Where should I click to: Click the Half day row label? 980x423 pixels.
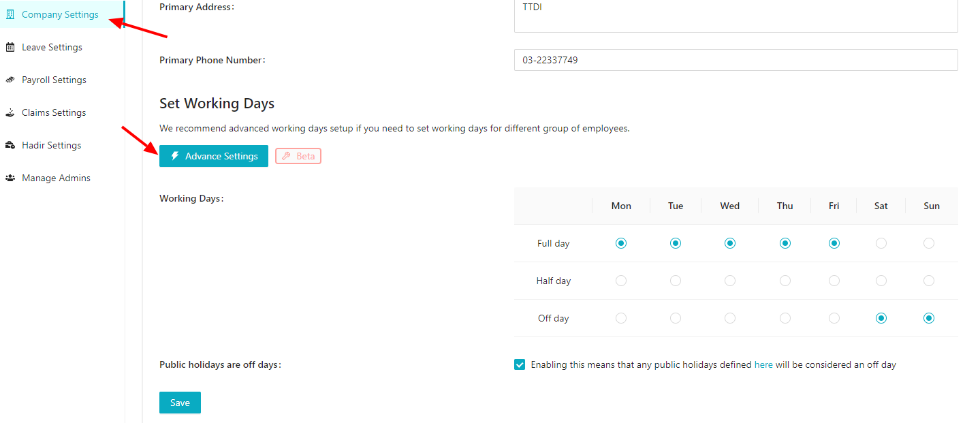click(553, 281)
